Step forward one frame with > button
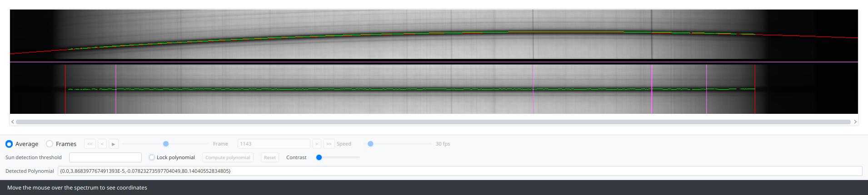Viewport: 868px width, 195px height. 317,144
